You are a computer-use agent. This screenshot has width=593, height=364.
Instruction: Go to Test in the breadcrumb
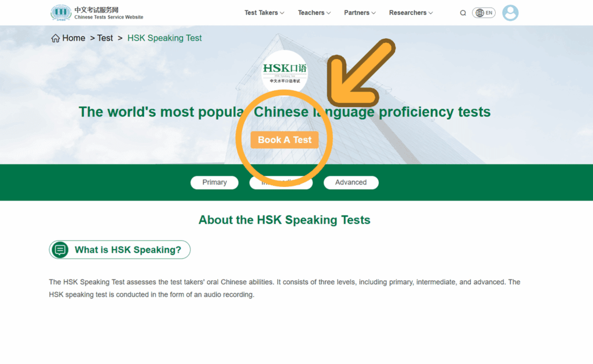point(105,38)
